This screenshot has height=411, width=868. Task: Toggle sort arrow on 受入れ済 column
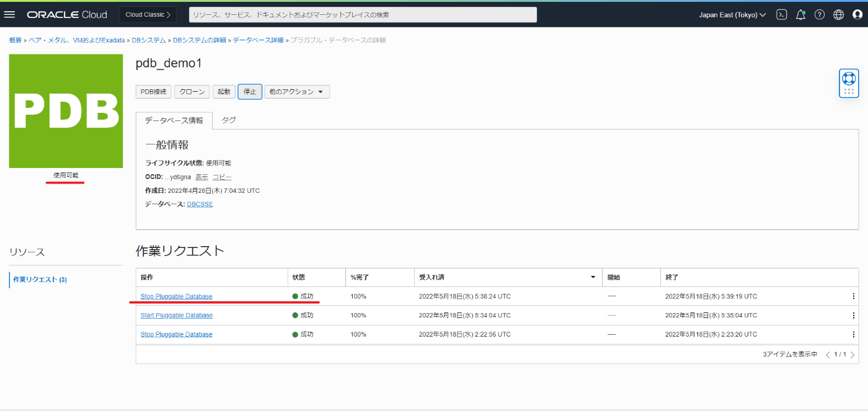(593, 277)
